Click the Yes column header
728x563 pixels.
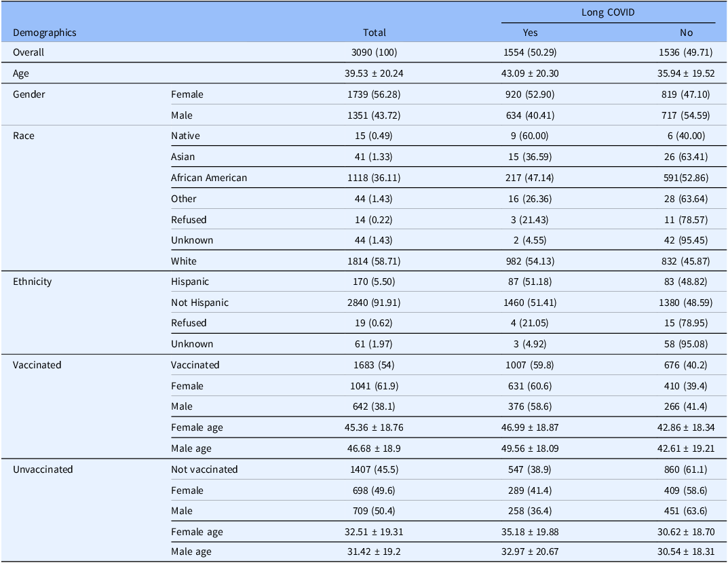[531, 32]
